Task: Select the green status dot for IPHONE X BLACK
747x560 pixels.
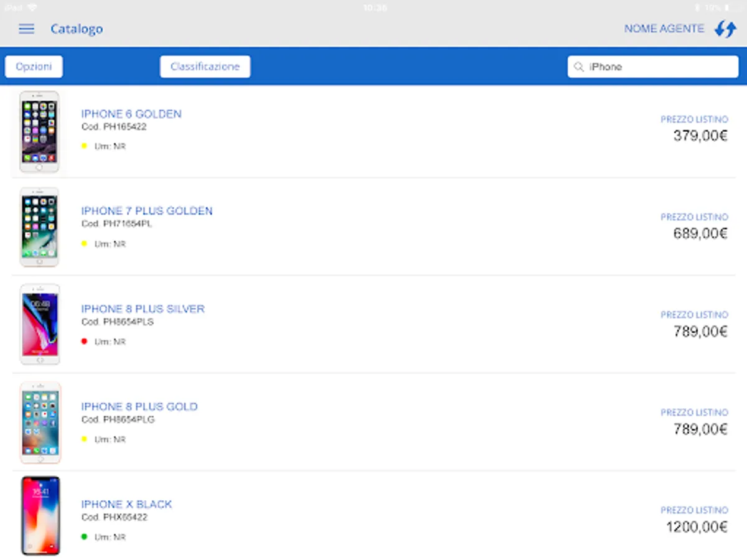Action: (x=84, y=536)
